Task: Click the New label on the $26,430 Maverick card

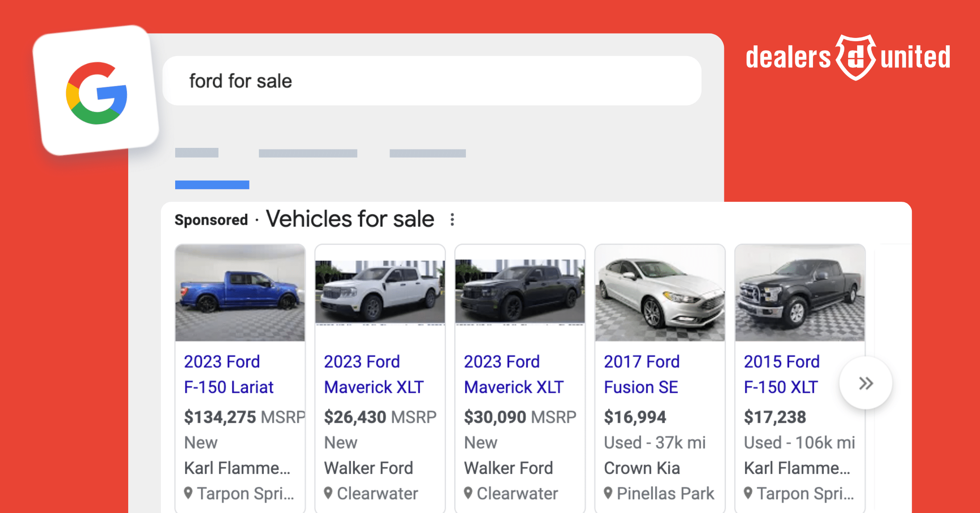Action: 341,442
